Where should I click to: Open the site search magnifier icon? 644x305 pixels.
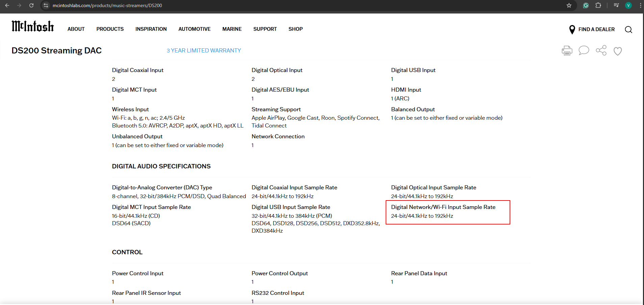coord(628,29)
